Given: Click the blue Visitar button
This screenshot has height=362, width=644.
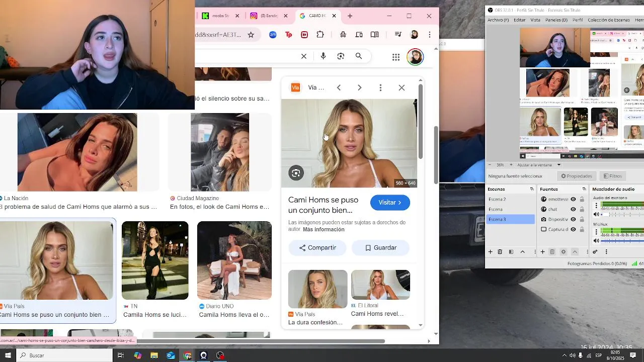Looking at the screenshot, I should [x=390, y=203].
